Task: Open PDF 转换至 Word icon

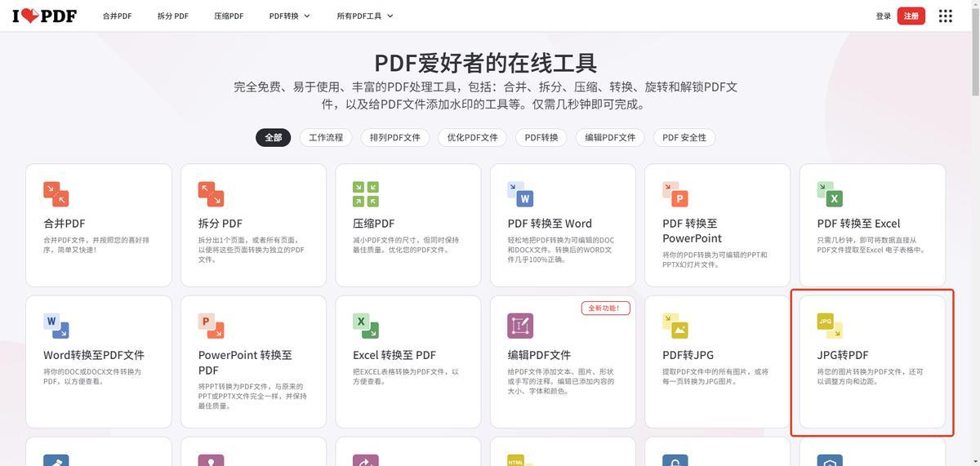Action: (520, 194)
